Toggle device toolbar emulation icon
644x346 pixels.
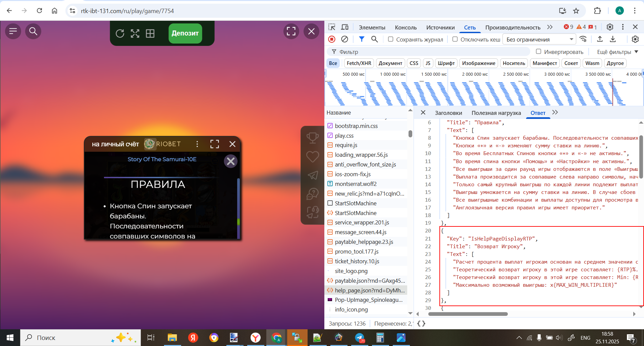pos(345,27)
